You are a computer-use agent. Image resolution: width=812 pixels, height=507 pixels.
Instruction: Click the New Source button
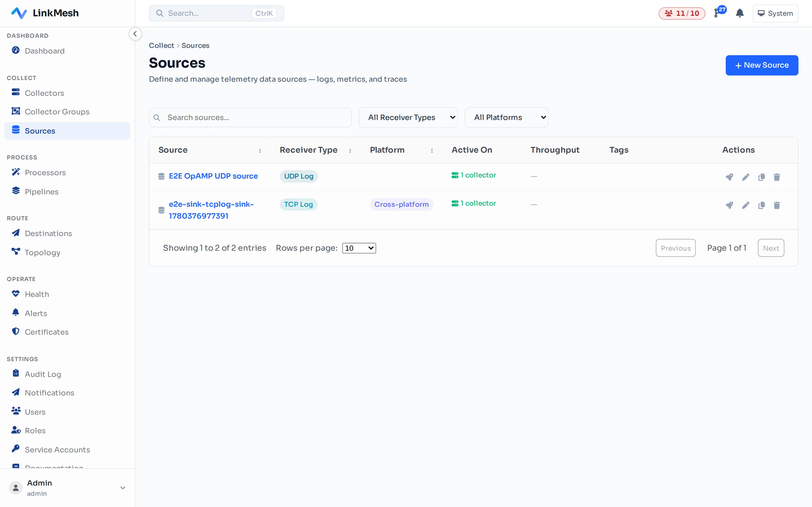(x=762, y=65)
